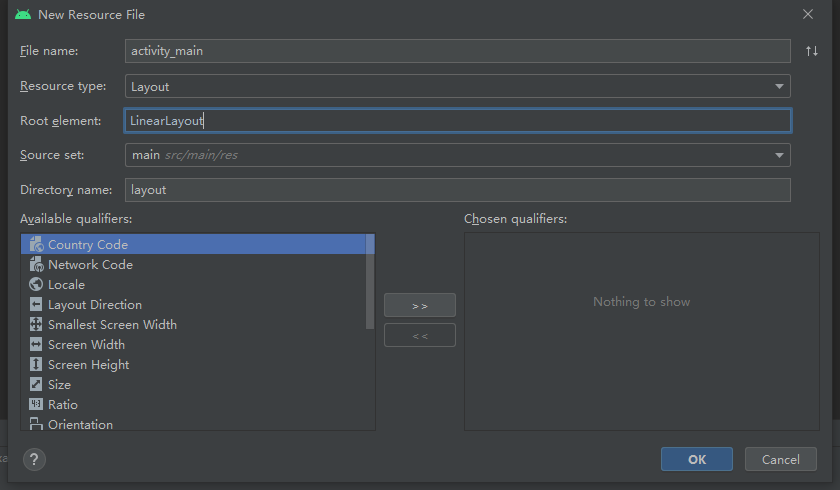Cancel the New Resource File dialog
The width and height of the screenshot is (840, 490).
[x=780, y=459]
